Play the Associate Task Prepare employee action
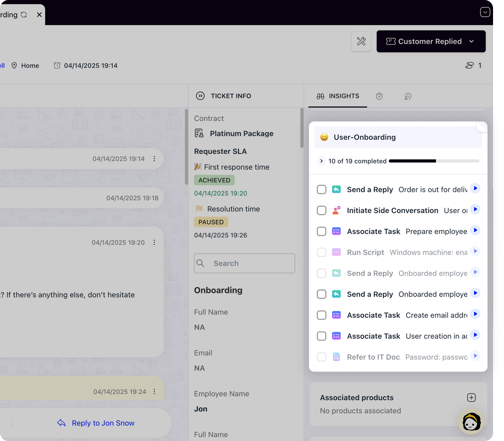504x441 pixels. (475, 231)
